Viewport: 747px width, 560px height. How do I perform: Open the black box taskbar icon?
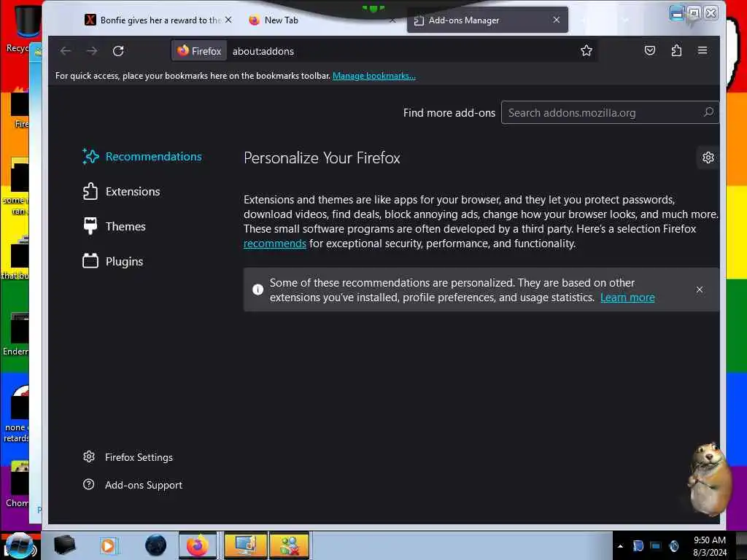point(64,545)
